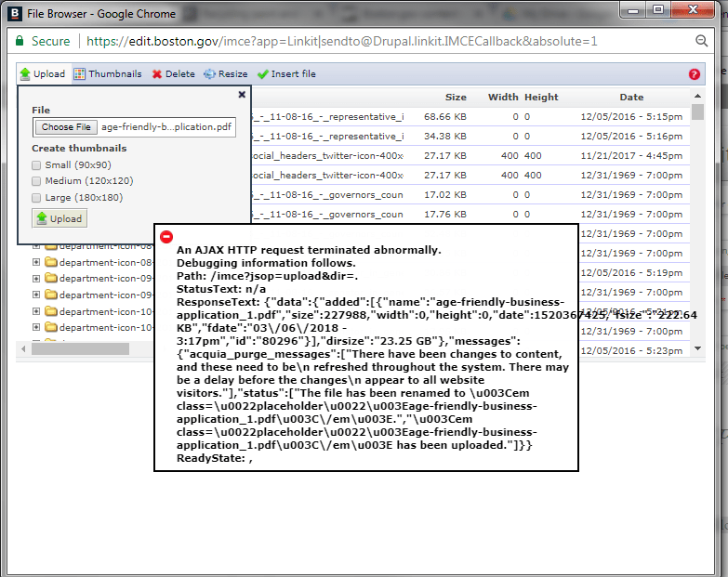This screenshot has height=577, width=728.
Task: Select the 68.66 KB representative file row
Action: coord(469,117)
